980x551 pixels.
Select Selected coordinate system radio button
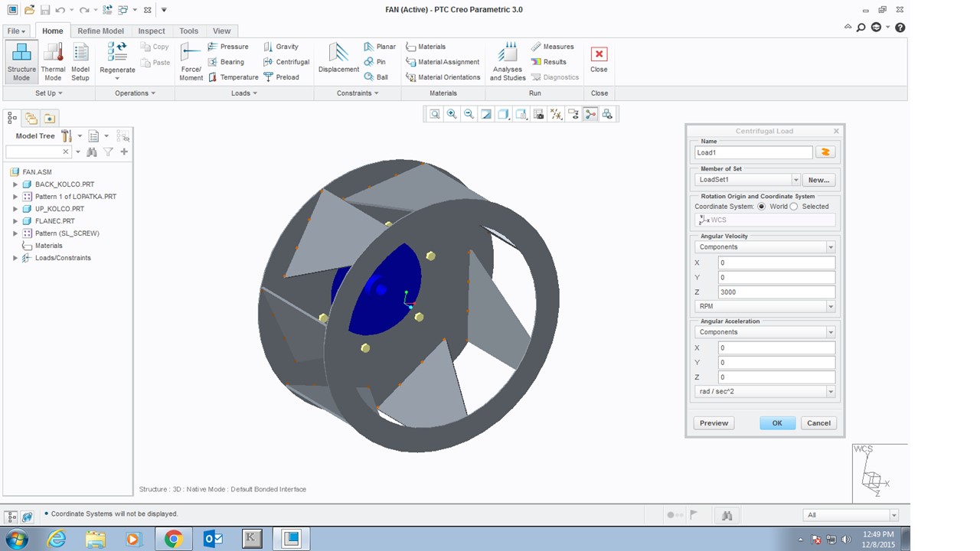coord(794,207)
